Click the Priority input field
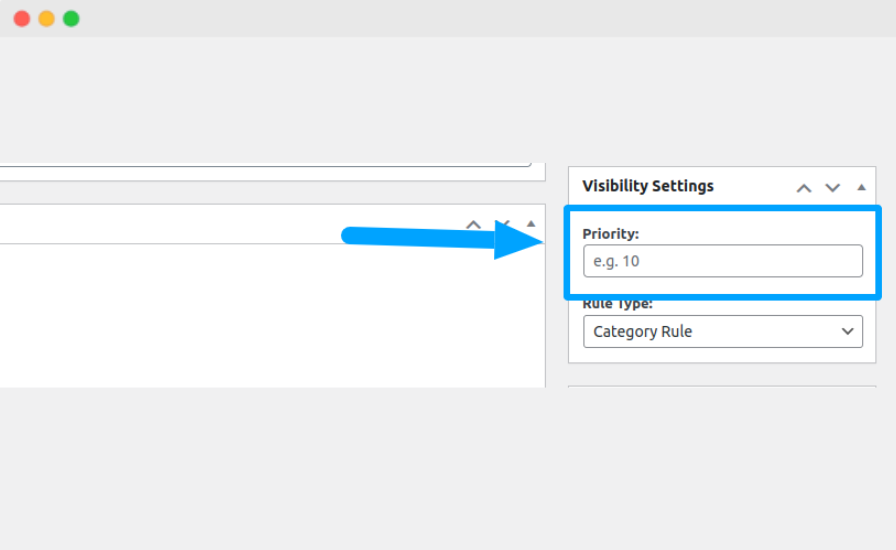 tap(722, 261)
